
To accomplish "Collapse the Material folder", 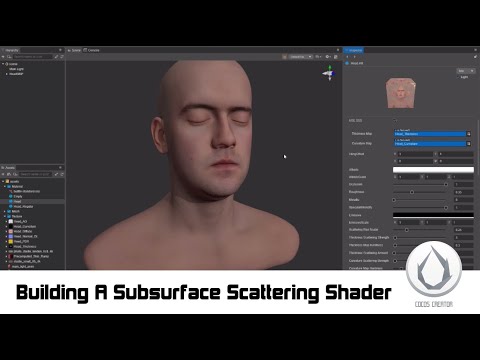I will [x=5, y=186].
